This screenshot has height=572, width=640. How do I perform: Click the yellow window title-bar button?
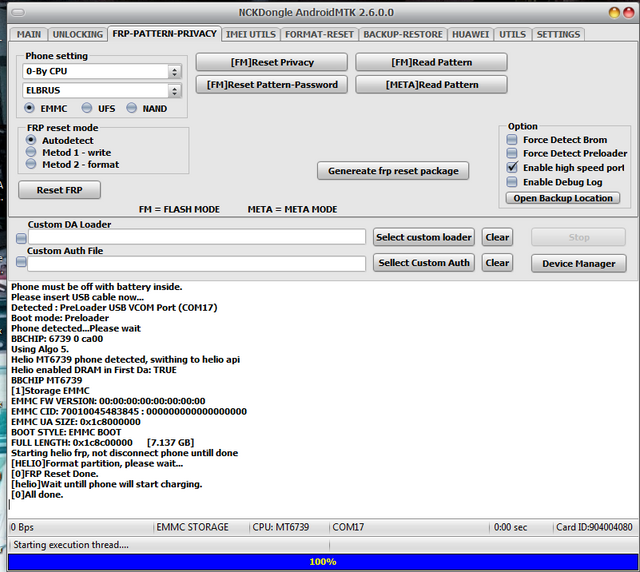click(614, 13)
